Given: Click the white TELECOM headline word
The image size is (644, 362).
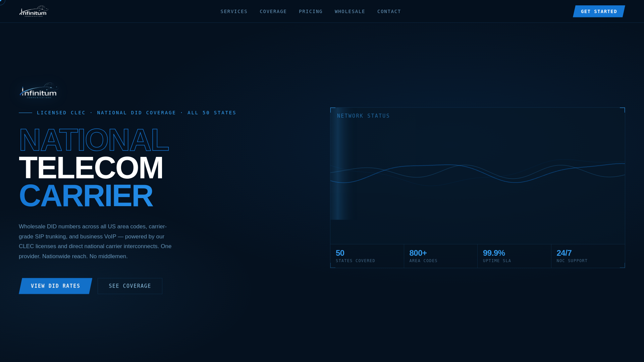Looking at the screenshot, I should [x=91, y=168].
